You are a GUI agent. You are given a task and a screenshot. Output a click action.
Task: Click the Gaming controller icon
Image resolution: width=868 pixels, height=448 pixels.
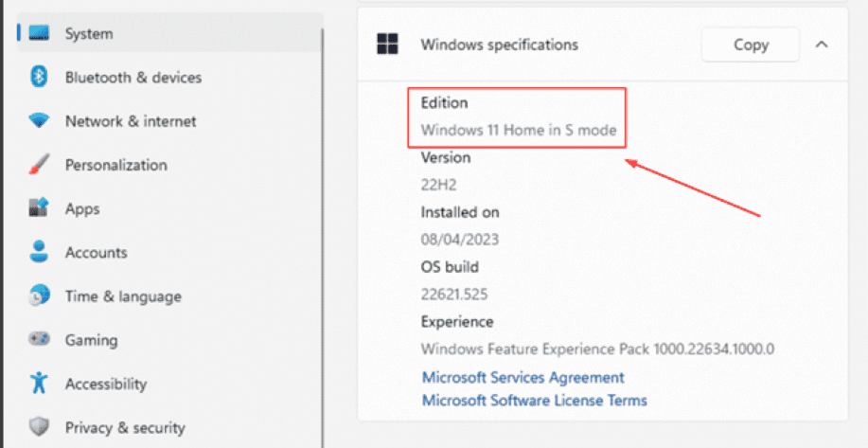pos(39,339)
